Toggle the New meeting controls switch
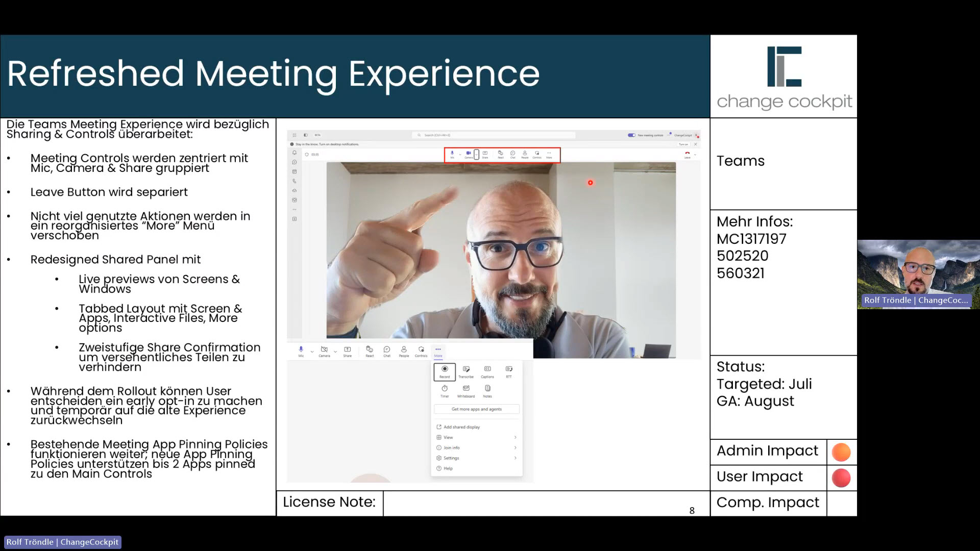The height and width of the screenshot is (551, 980). 632,135
